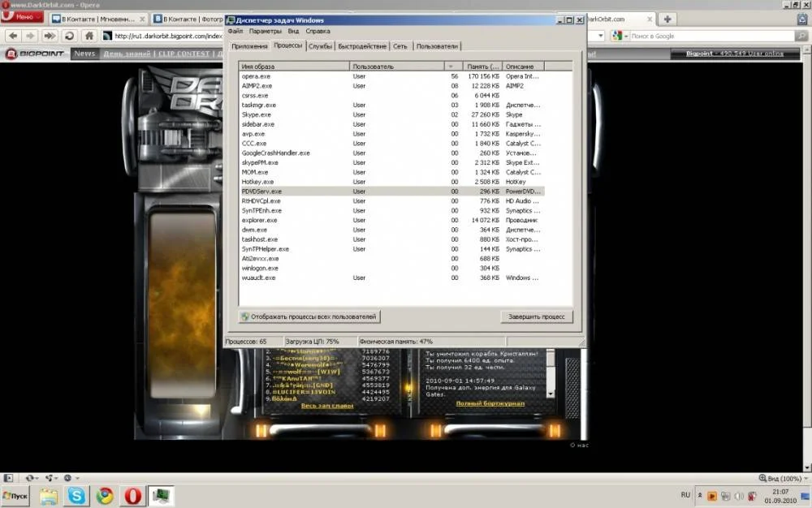Click the Opera icon in the taskbar
Image resolution: width=812 pixels, height=508 pixels.
[132, 495]
